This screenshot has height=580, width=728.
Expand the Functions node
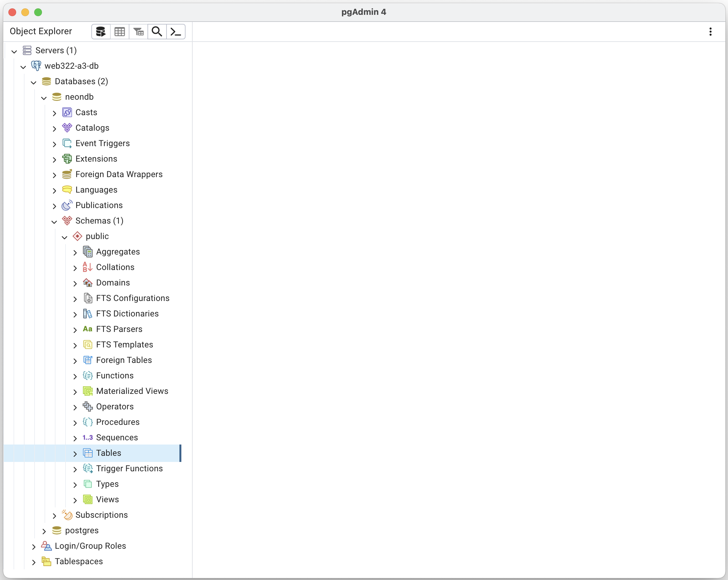click(75, 376)
